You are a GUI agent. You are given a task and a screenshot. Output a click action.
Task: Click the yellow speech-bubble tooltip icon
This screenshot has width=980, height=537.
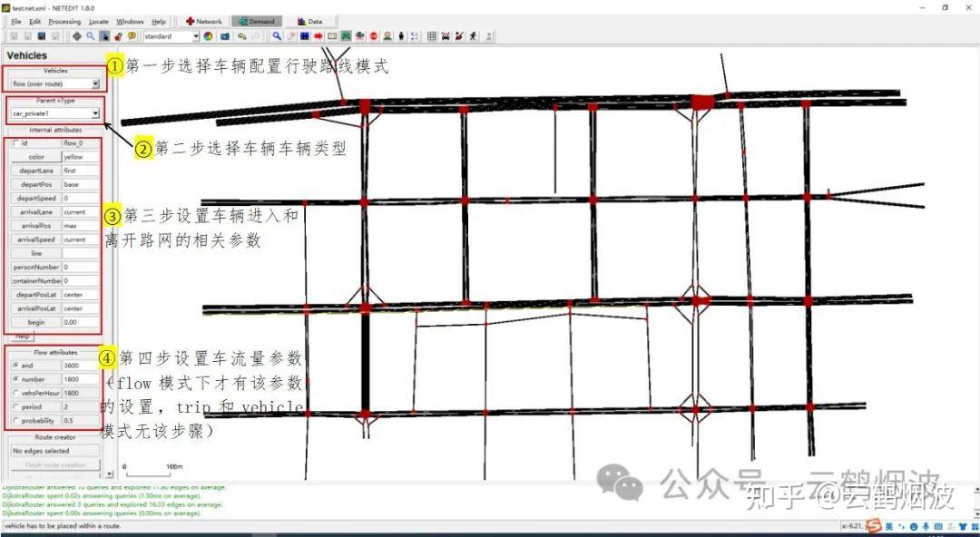[132, 36]
